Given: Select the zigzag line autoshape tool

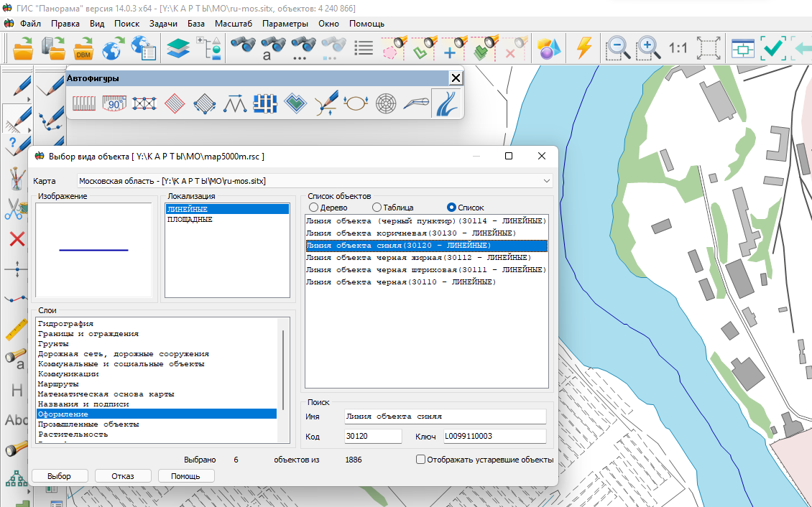Looking at the screenshot, I should [x=235, y=103].
